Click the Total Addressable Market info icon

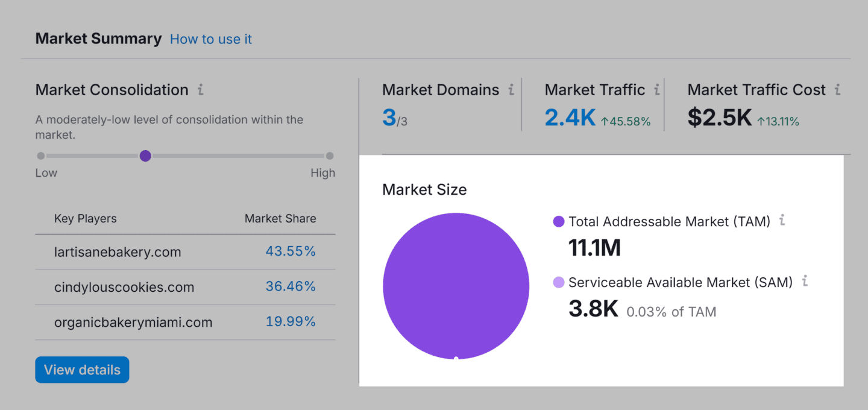(x=782, y=221)
